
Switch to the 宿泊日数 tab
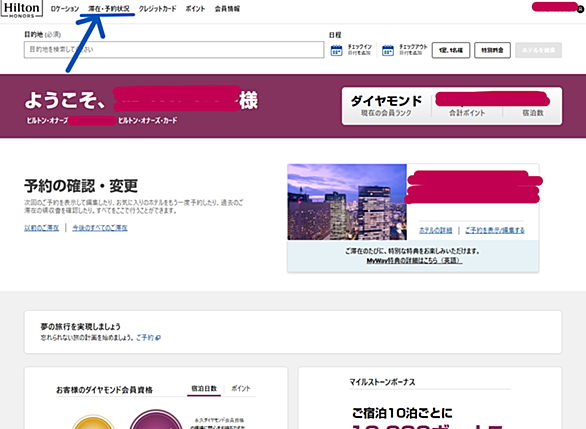coord(204,389)
